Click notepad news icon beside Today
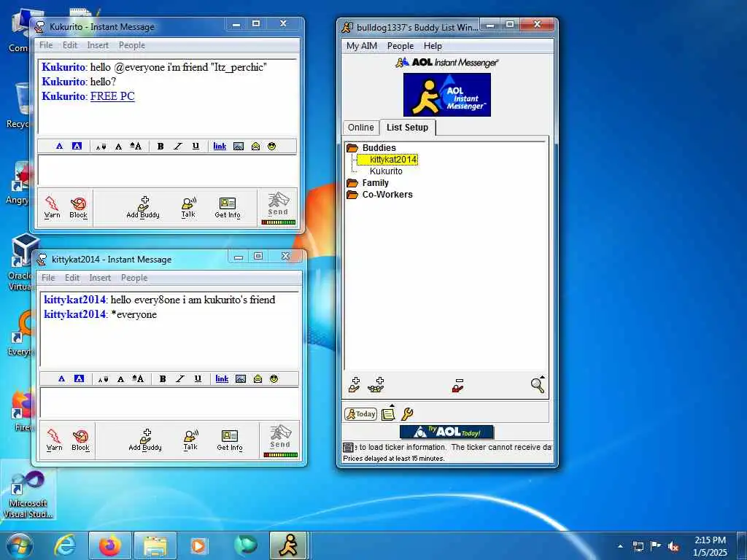 [x=388, y=413]
